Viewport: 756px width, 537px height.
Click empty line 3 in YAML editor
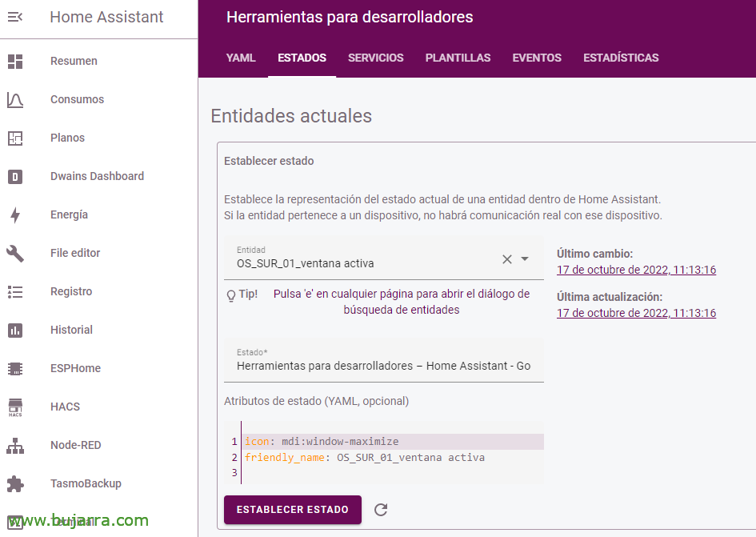[x=393, y=473]
